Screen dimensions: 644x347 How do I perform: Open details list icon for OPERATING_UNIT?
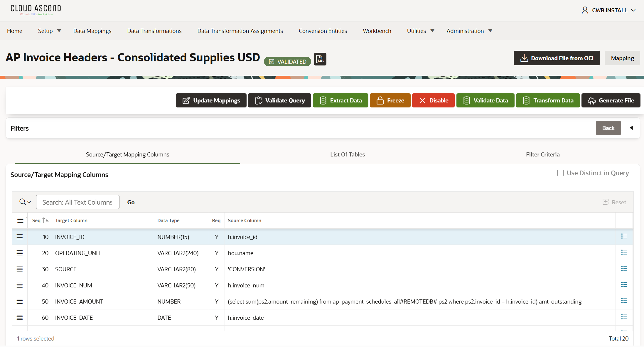(624, 252)
